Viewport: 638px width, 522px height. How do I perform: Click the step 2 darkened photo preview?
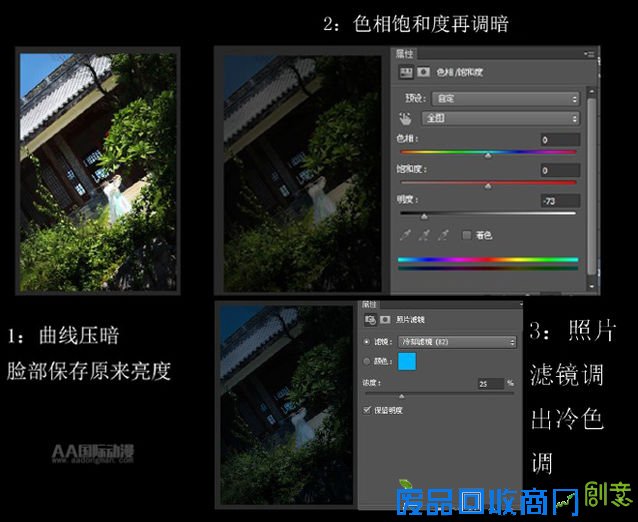(302, 174)
